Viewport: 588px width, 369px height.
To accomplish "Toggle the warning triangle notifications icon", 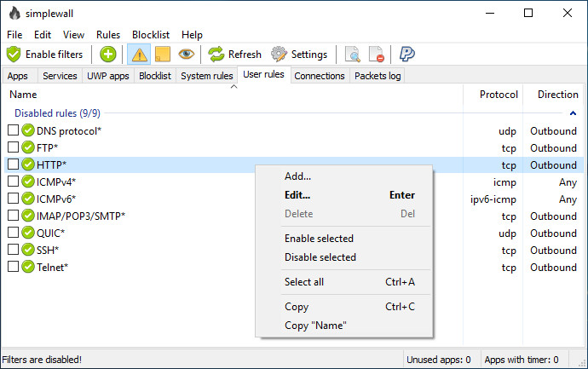I will (x=139, y=55).
